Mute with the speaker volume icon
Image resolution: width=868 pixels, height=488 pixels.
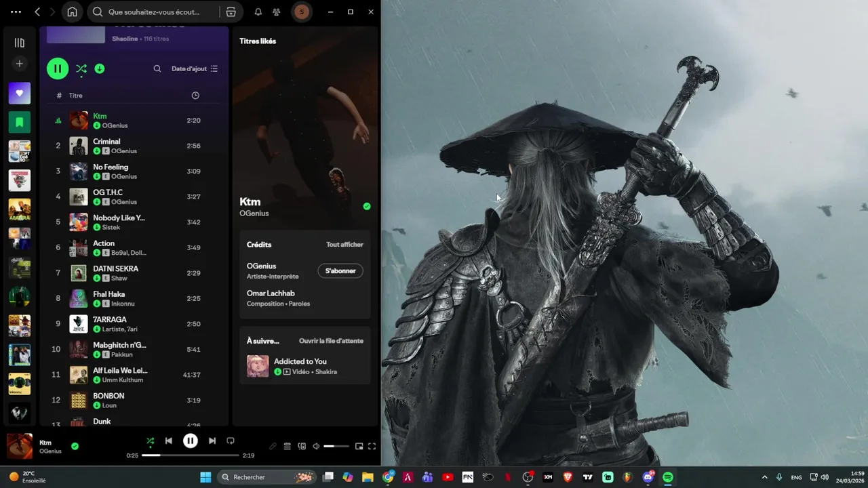[316, 447]
